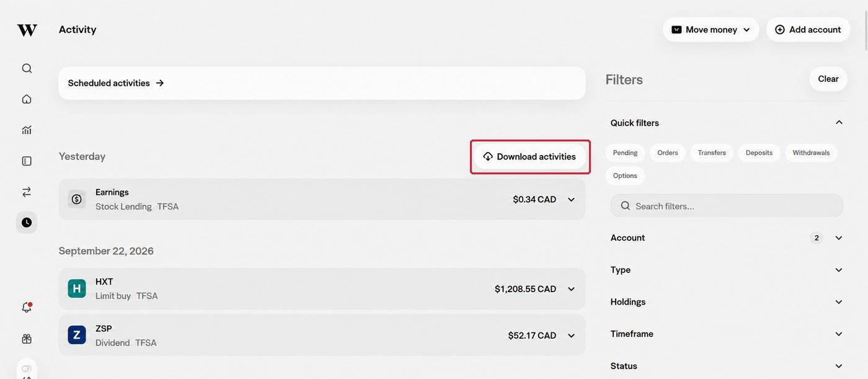Click the Activity page title
The height and width of the screenshot is (379, 868).
coord(77,30)
